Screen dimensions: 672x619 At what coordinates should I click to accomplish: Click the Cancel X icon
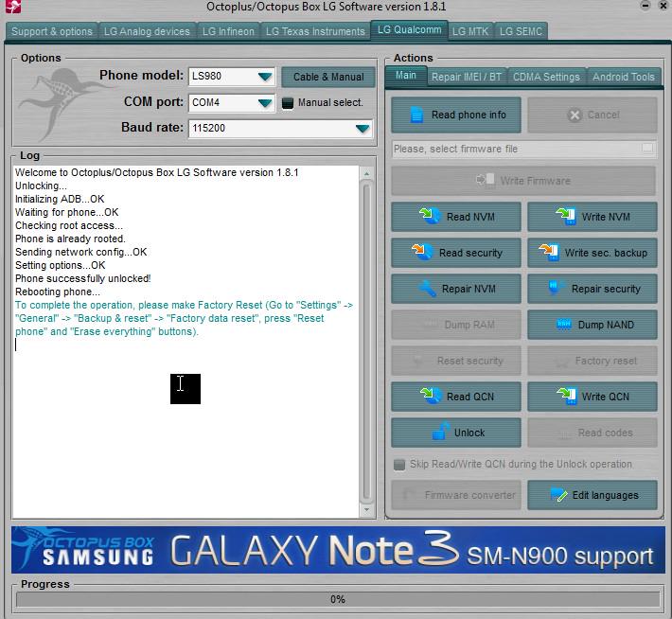click(x=575, y=115)
